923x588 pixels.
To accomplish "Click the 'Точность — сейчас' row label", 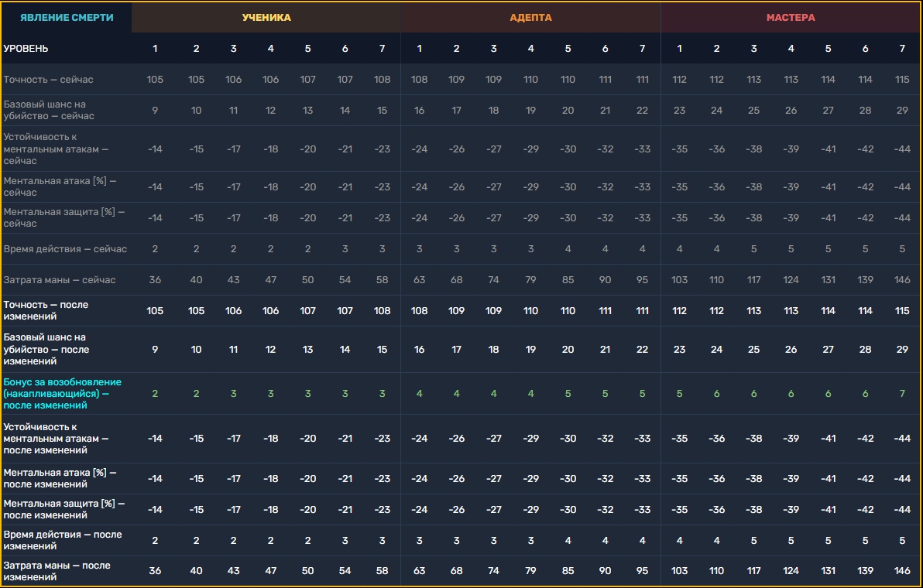I will [x=48, y=80].
